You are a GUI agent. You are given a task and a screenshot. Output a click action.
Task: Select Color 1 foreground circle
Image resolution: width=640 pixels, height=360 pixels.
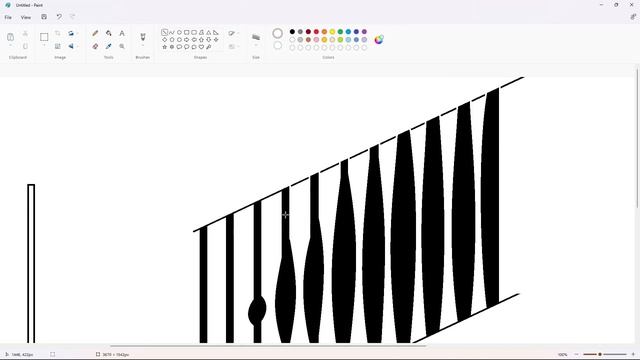pos(278,33)
